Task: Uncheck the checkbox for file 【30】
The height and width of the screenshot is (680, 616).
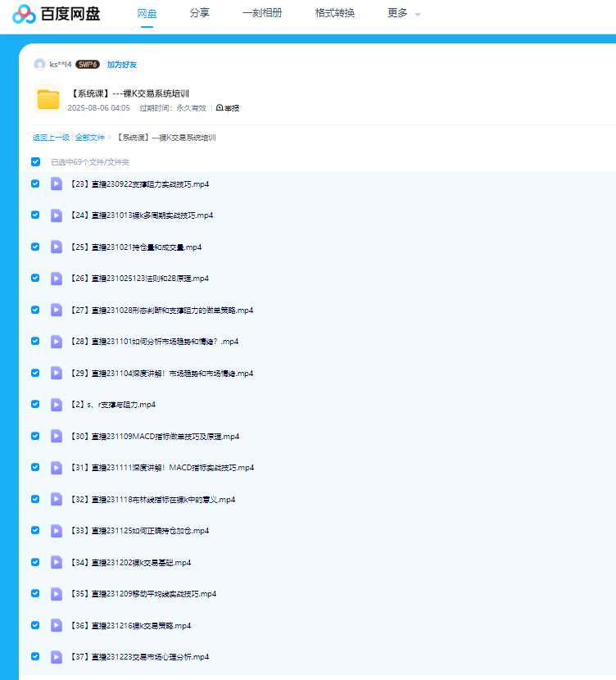Action: coord(35,436)
